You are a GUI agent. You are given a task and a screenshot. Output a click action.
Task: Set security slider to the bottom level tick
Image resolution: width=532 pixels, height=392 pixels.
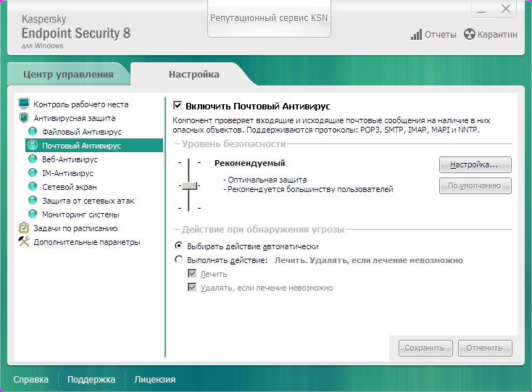tap(189, 208)
